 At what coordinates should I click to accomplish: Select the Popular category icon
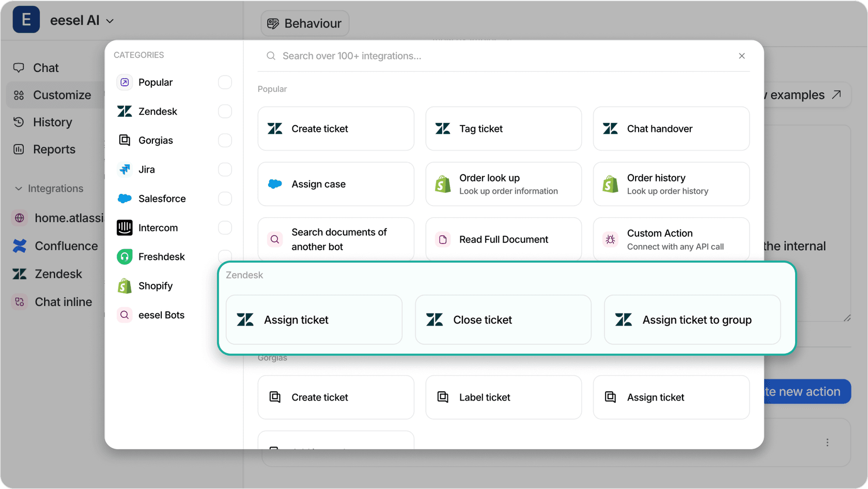click(x=125, y=82)
